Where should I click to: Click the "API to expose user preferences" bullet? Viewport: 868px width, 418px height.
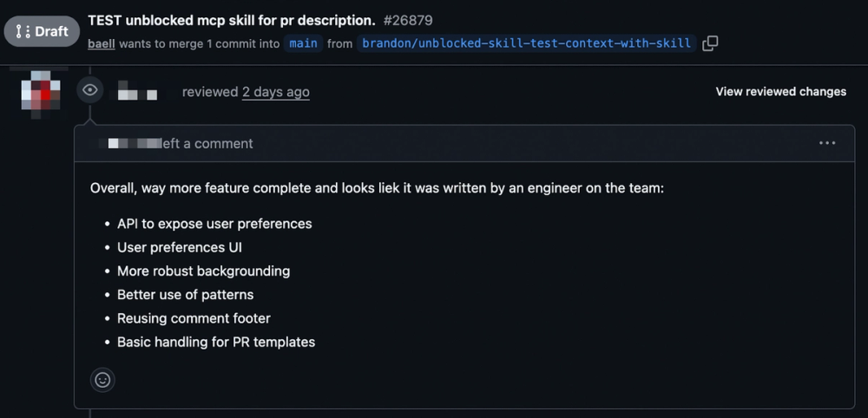click(214, 224)
